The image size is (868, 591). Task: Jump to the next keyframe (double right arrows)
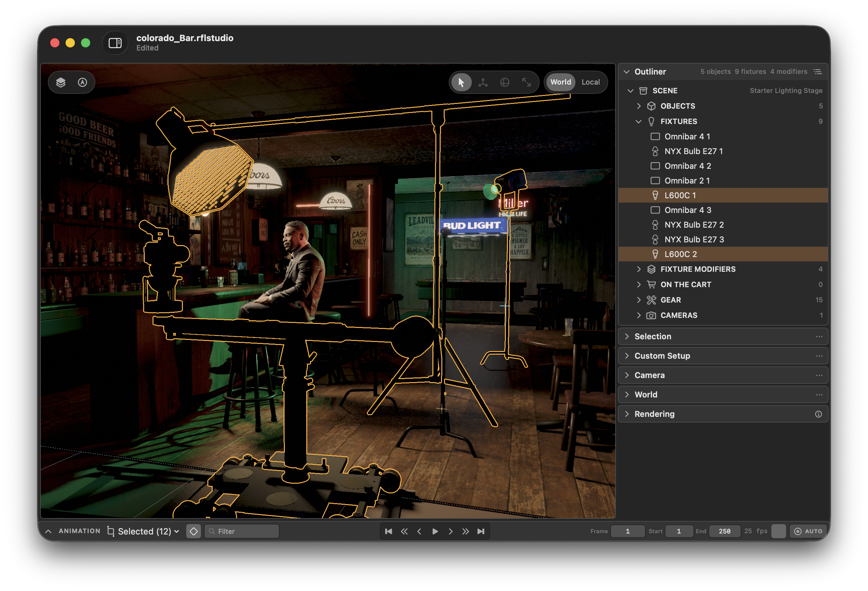click(465, 531)
